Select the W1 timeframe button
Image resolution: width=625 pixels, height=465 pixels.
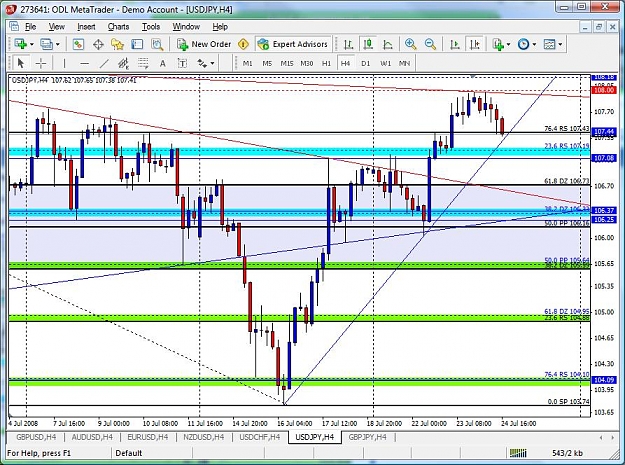pyautogui.click(x=385, y=63)
